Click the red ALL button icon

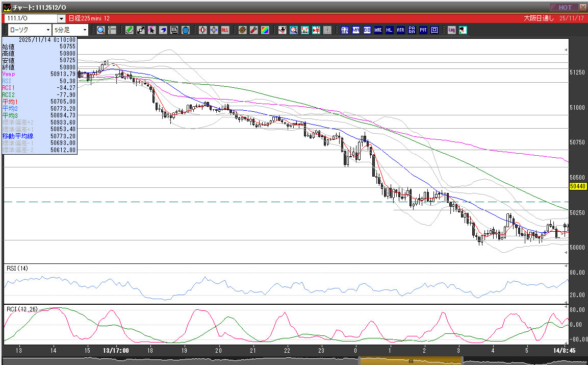coord(225,30)
